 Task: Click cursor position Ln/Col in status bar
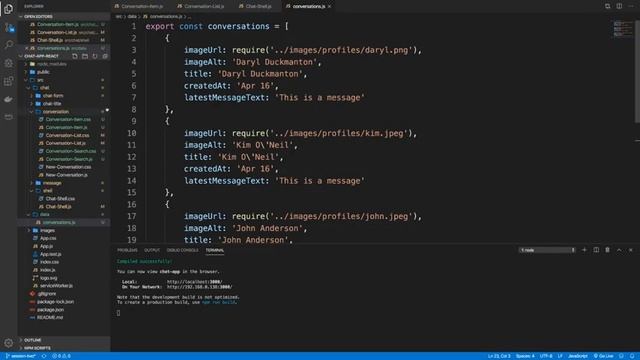tap(499, 356)
